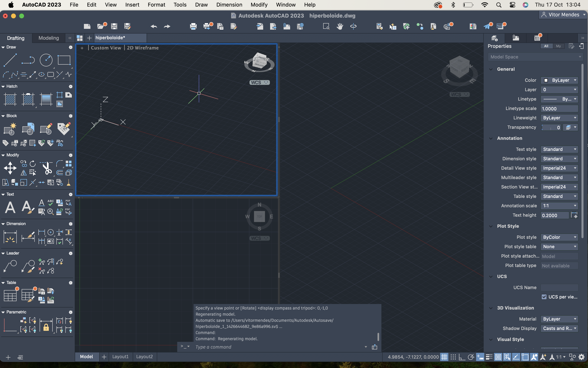Add a new layout with plus button

pos(104,357)
